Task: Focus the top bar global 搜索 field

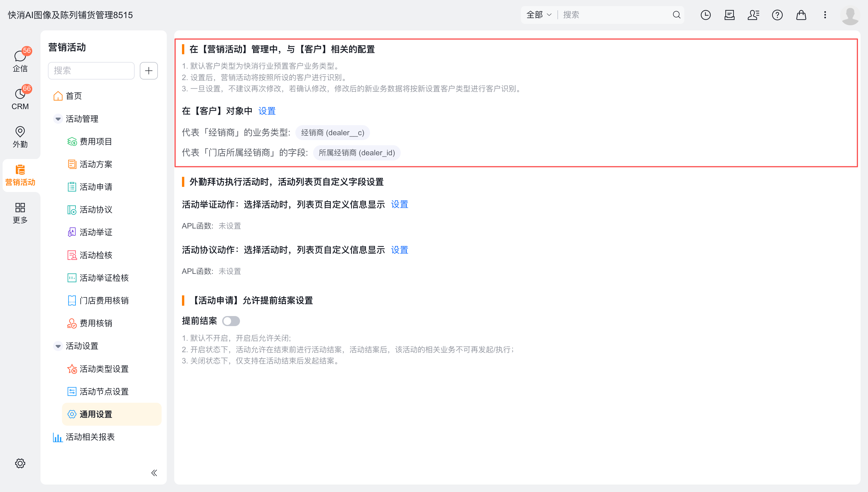Action: [x=615, y=15]
